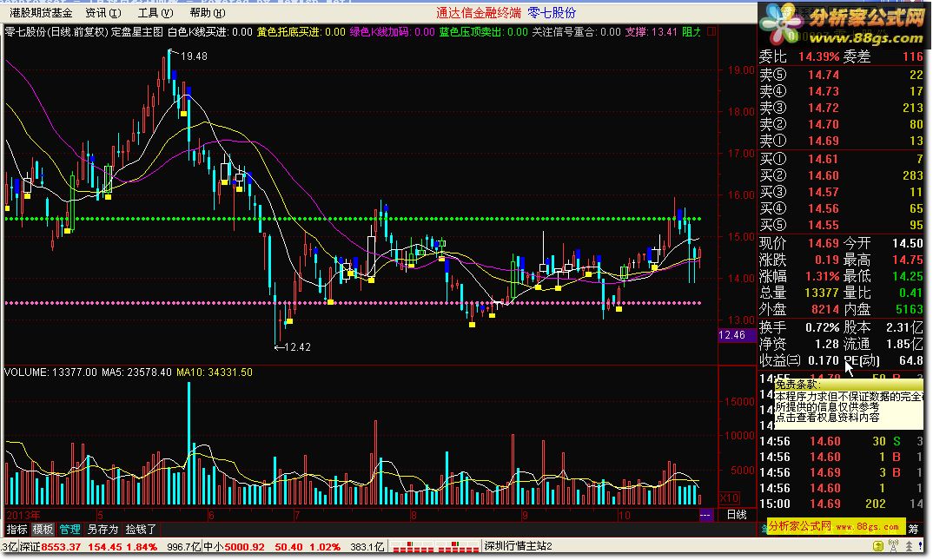Click the 今开 14.50 value

point(908,244)
